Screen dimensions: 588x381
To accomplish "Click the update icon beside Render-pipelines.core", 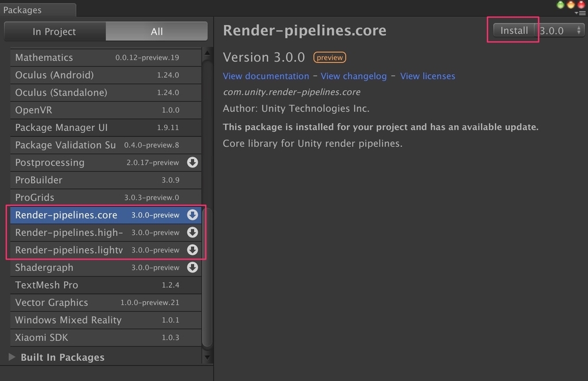I will click(193, 215).
